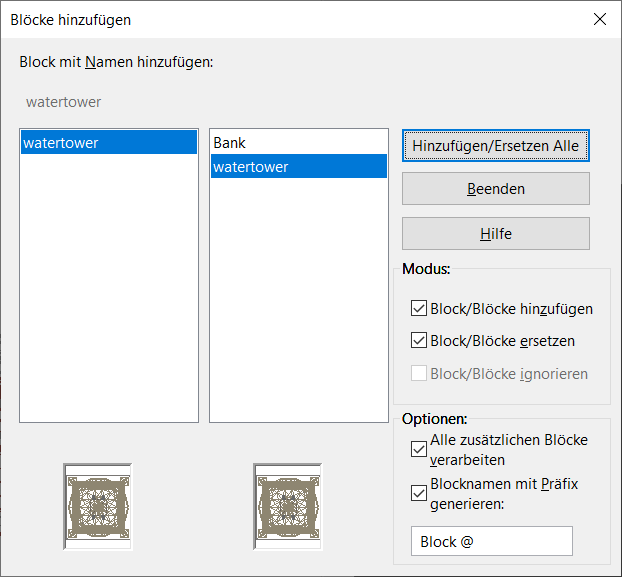622x577 pixels.
Task: Click the Beenden button
Action: click(x=495, y=189)
